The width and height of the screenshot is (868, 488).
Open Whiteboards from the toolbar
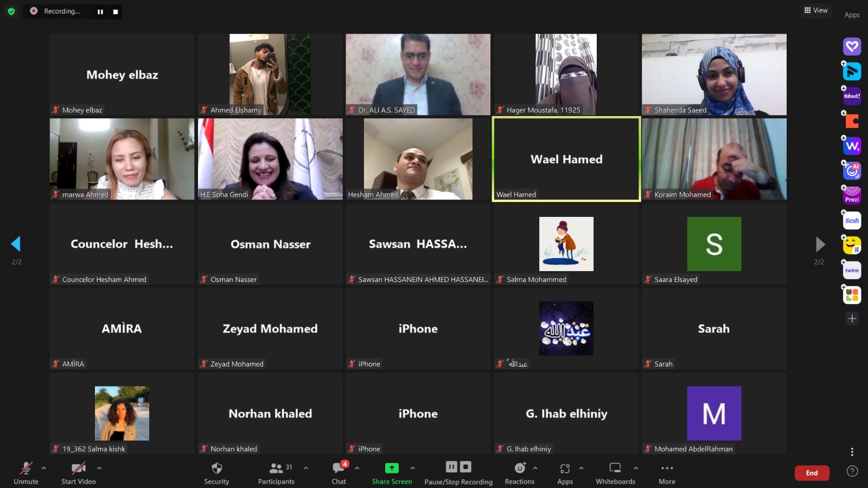click(615, 468)
